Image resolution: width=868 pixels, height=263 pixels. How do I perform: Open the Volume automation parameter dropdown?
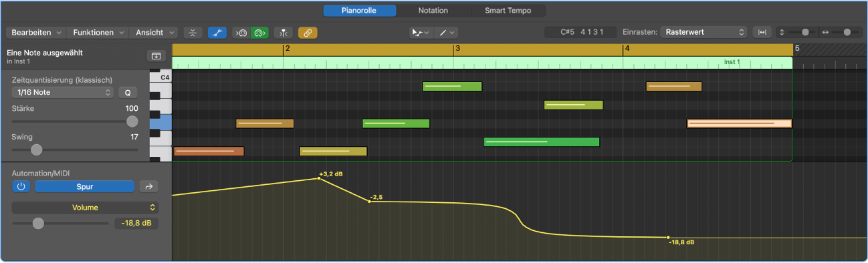(x=85, y=208)
